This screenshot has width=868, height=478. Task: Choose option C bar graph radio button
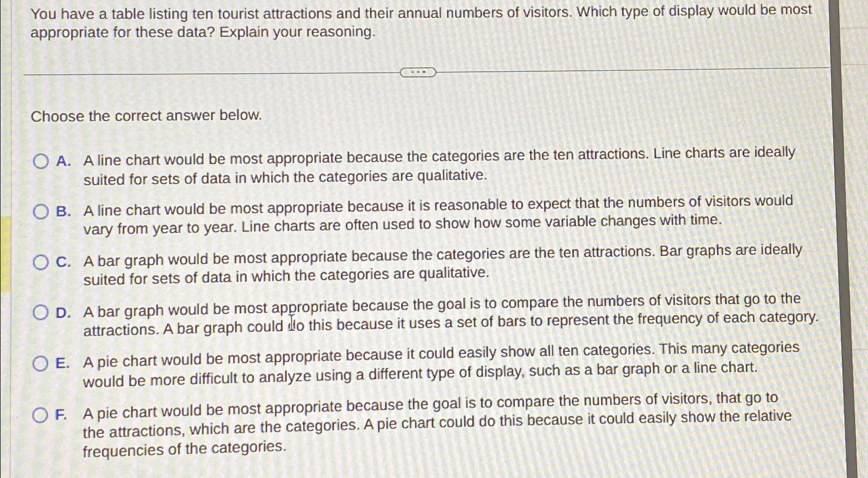click(41, 263)
